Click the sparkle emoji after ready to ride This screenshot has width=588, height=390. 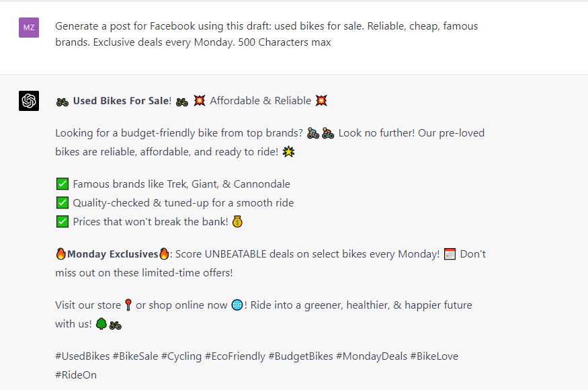[x=288, y=152]
